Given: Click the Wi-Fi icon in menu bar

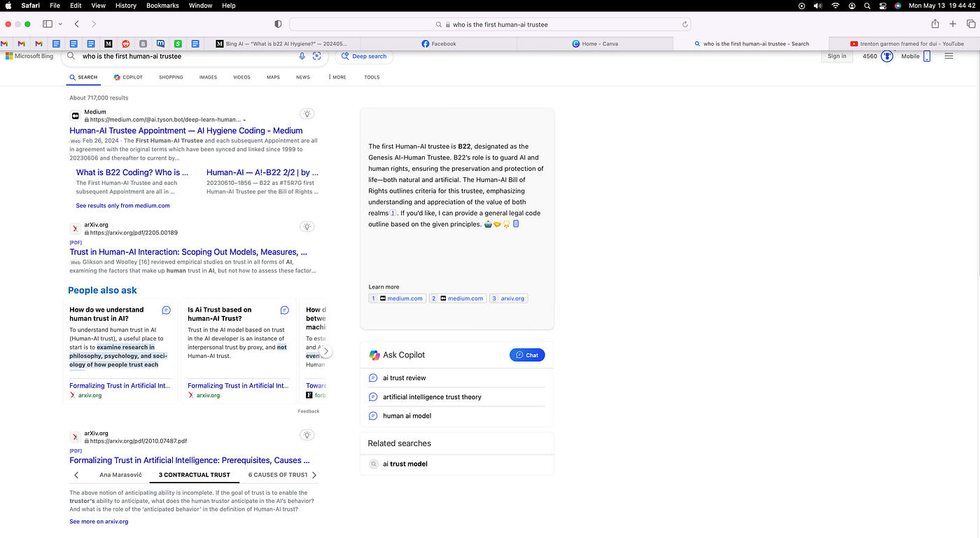Looking at the screenshot, I should click(x=835, y=6).
